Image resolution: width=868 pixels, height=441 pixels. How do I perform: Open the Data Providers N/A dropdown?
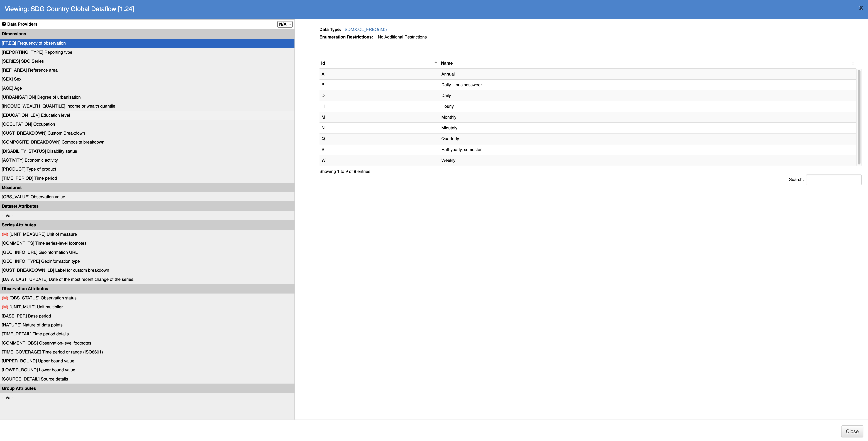pyautogui.click(x=285, y=24)
